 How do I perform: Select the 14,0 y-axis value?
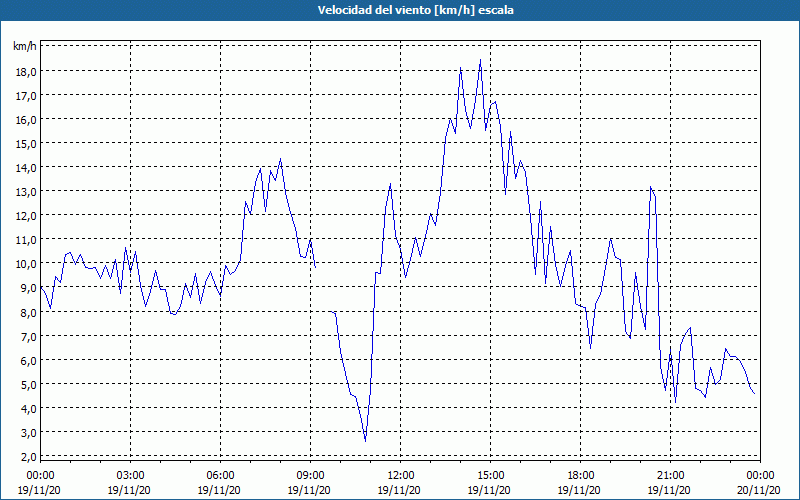27,168
